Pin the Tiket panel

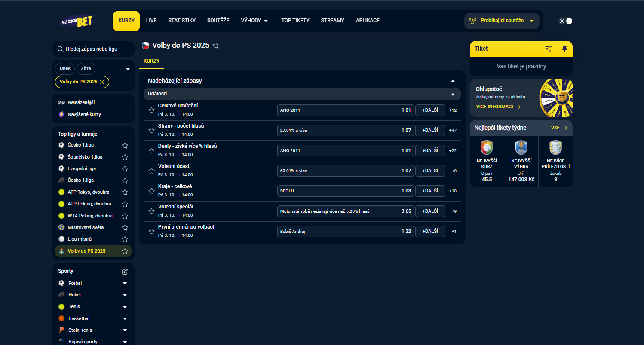564,49
